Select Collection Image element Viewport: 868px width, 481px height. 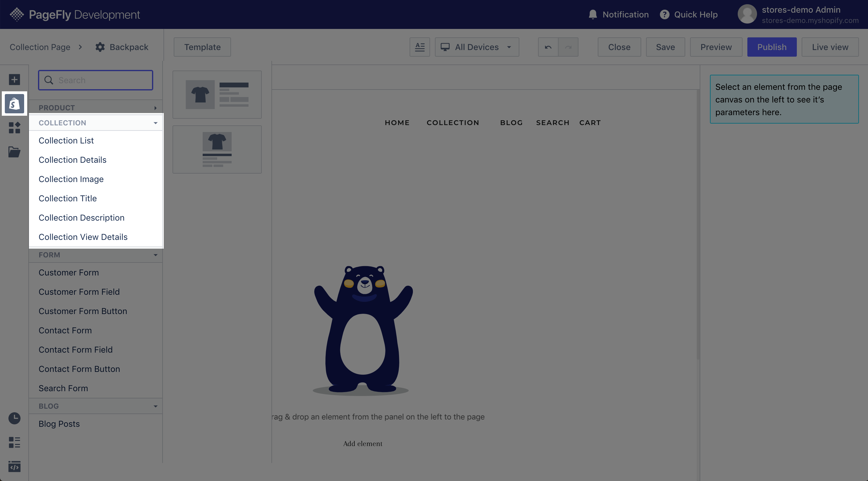click(71, 179)
